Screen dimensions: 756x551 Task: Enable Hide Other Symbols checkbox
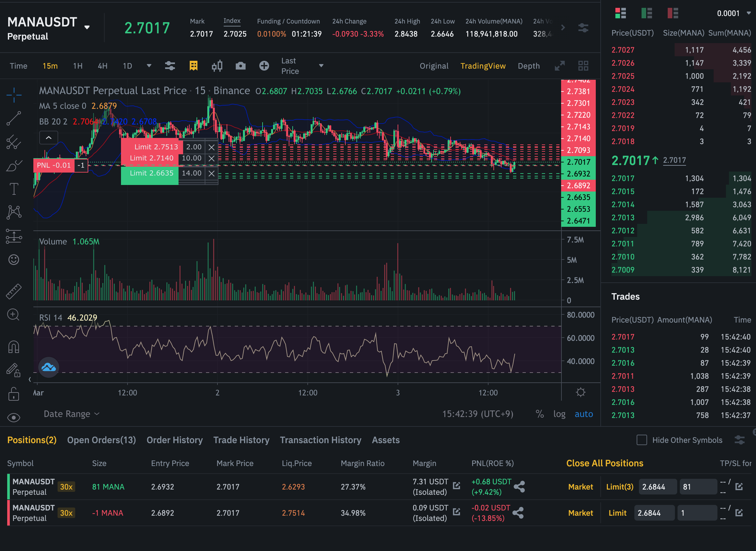642,440
